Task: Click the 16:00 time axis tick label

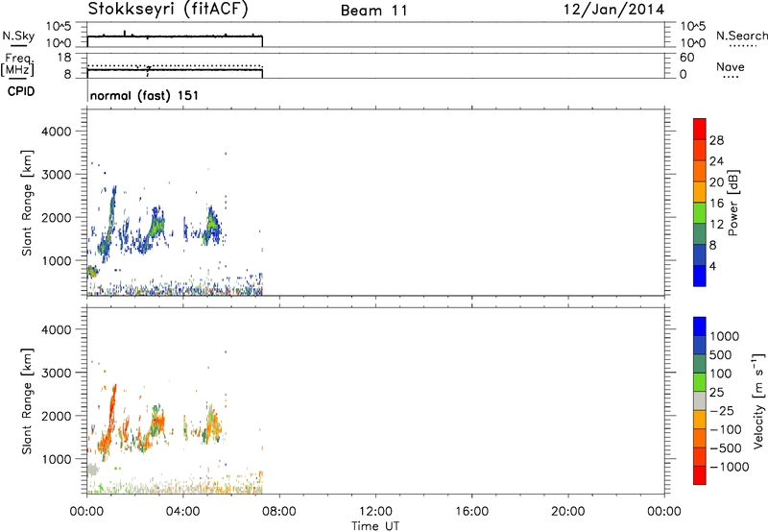Action: (x=471, y=512)
